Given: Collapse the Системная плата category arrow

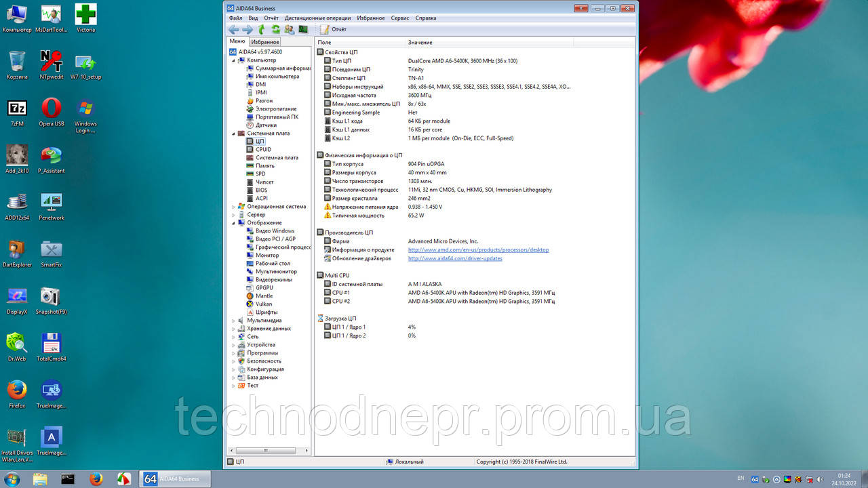Looking at the screenshot, I should [x=233, y=134].
